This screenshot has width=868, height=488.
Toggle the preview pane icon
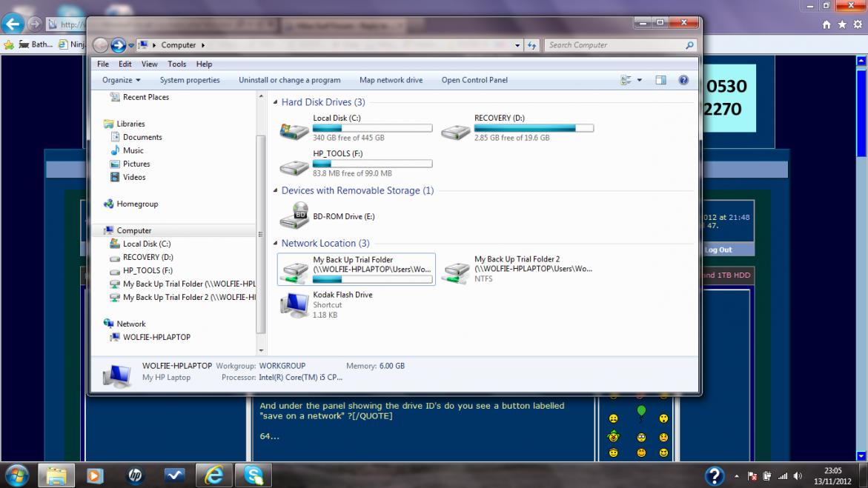tap(661, 80)
